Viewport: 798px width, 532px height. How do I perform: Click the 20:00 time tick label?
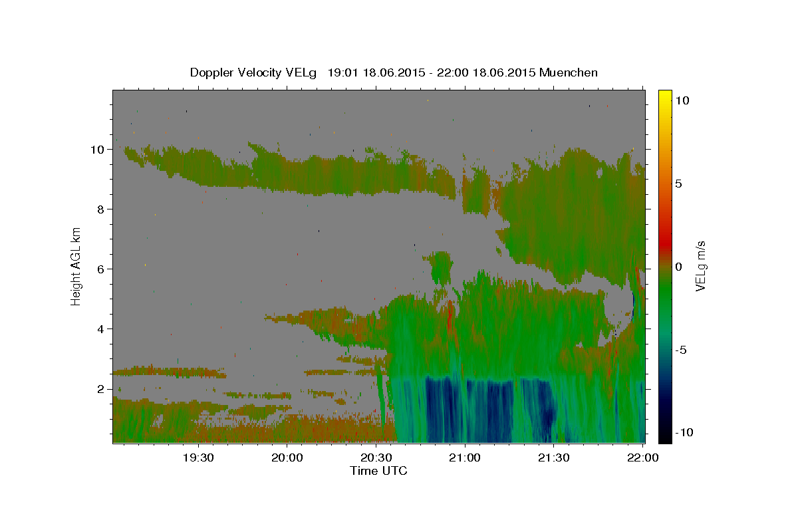(287, 458)
